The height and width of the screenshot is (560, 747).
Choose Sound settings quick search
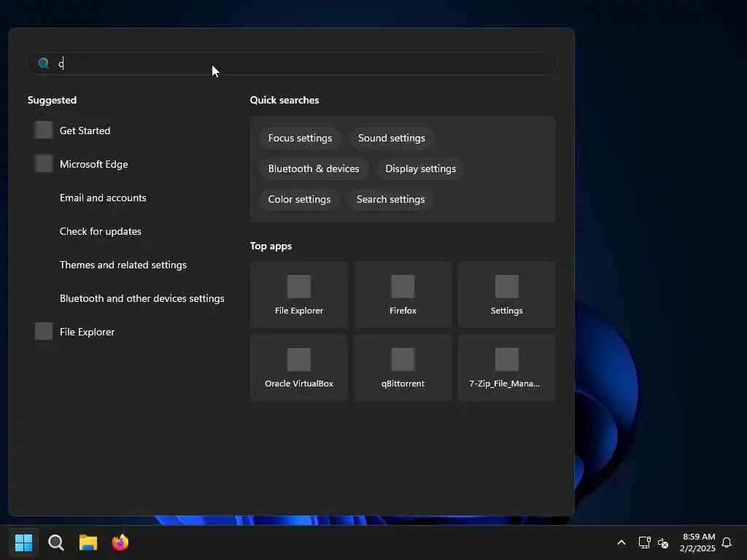[392, 138]
